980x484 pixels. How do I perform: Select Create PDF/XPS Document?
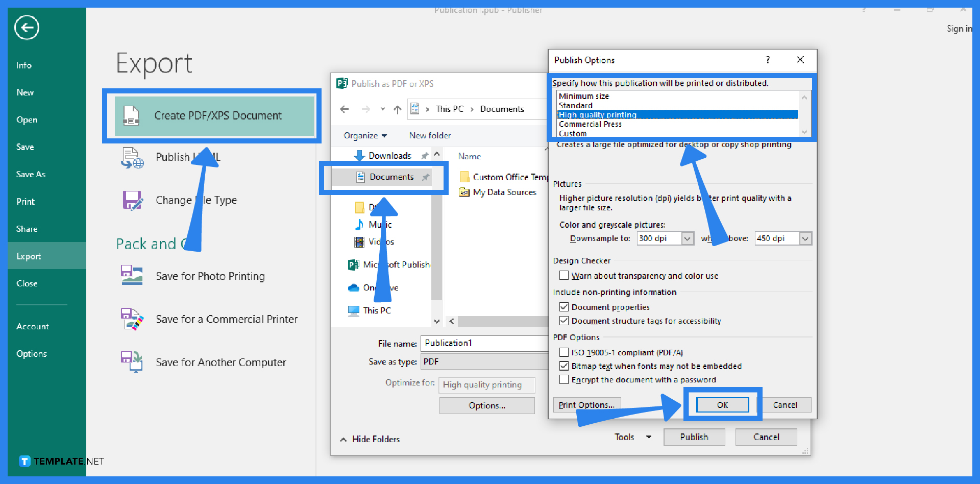(x=217, y=116)
